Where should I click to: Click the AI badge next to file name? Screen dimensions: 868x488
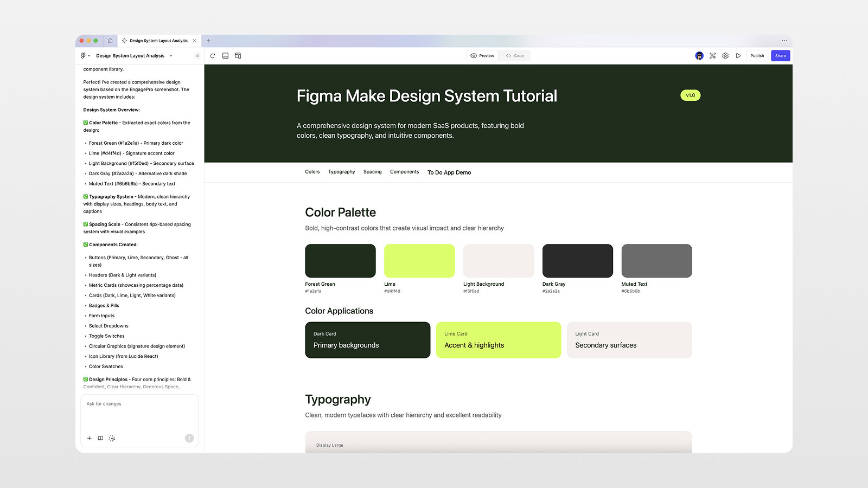(197, 55)
